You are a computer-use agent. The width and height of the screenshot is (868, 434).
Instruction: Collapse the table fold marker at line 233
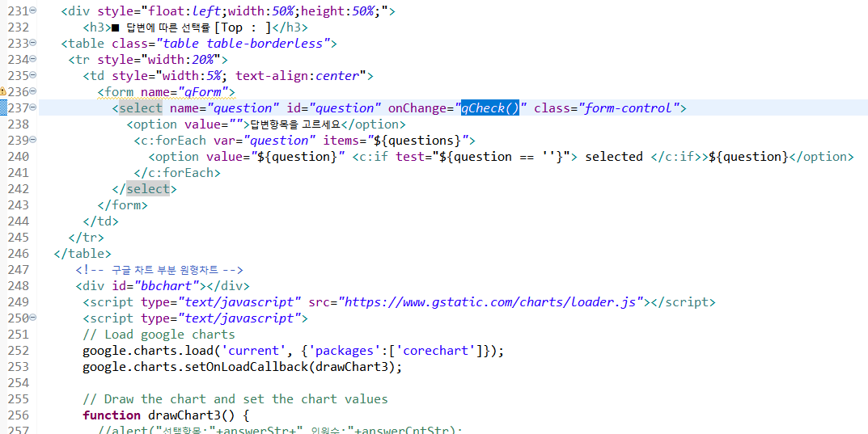(x=32, y=43)
